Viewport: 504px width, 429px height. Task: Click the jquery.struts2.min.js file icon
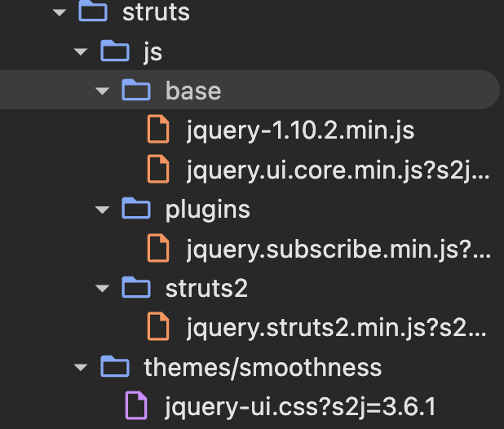(x=158, y=326)
